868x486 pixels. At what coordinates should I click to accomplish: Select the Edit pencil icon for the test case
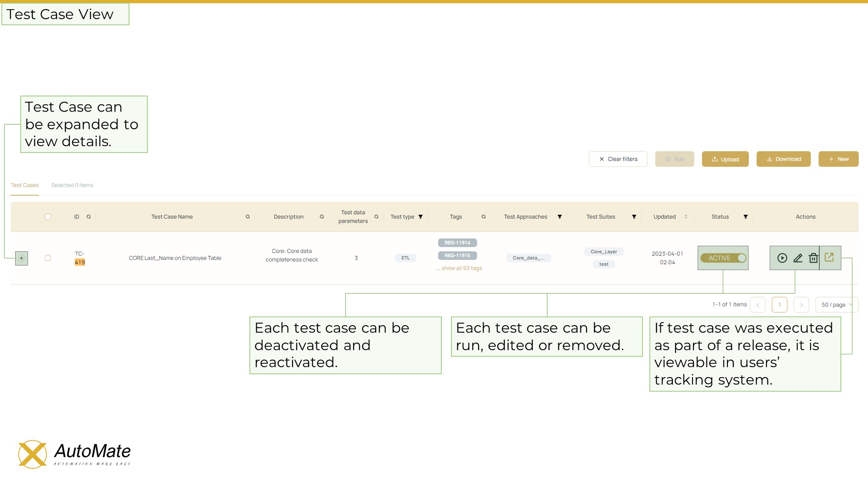tap(798, 258)
